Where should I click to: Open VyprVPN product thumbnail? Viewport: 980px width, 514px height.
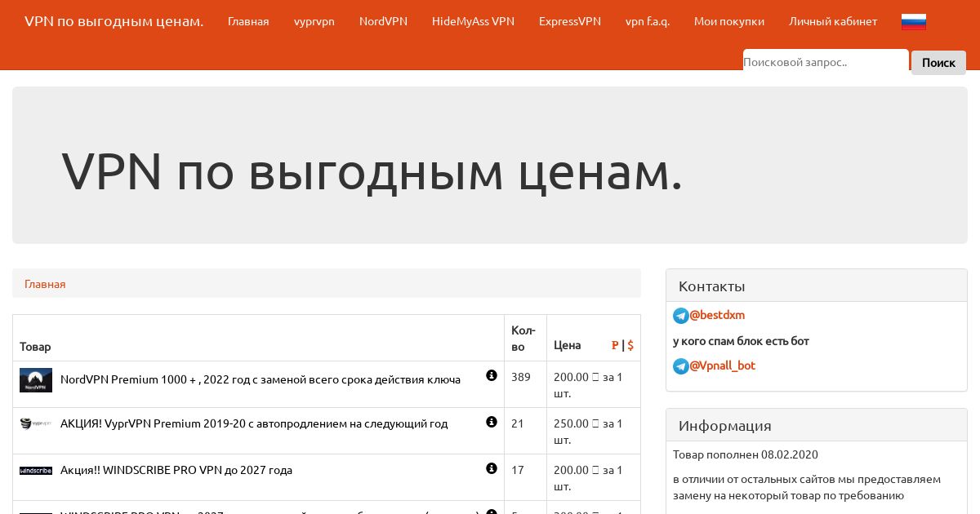tap(36, 423)
